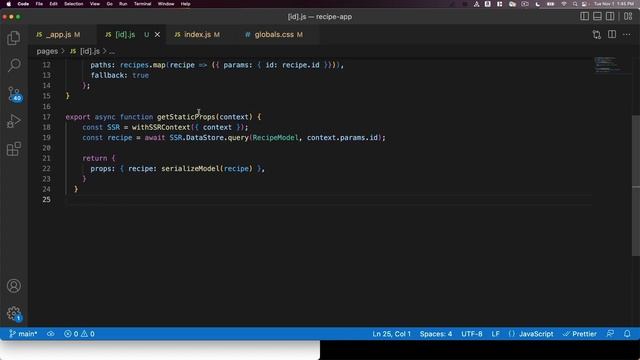Open the Manage gear settings icon
Screen dimensions: 640x360
coord(14,313)
